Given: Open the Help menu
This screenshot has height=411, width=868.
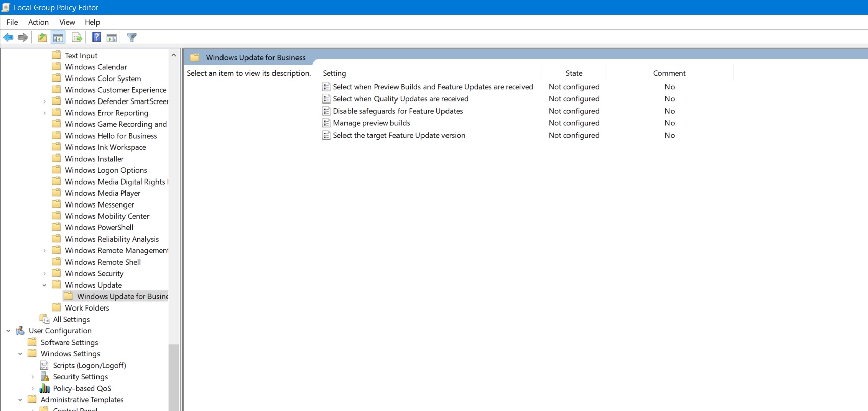Looking at the screenshot, I should pos(92,22).
